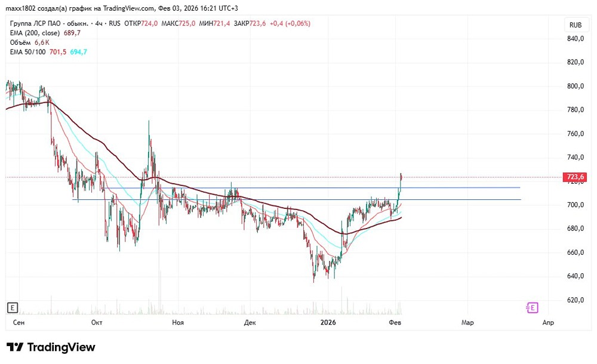Click the 780,0 price axis label
This screenshot has width=597, height=364.
tap(576, 110)
